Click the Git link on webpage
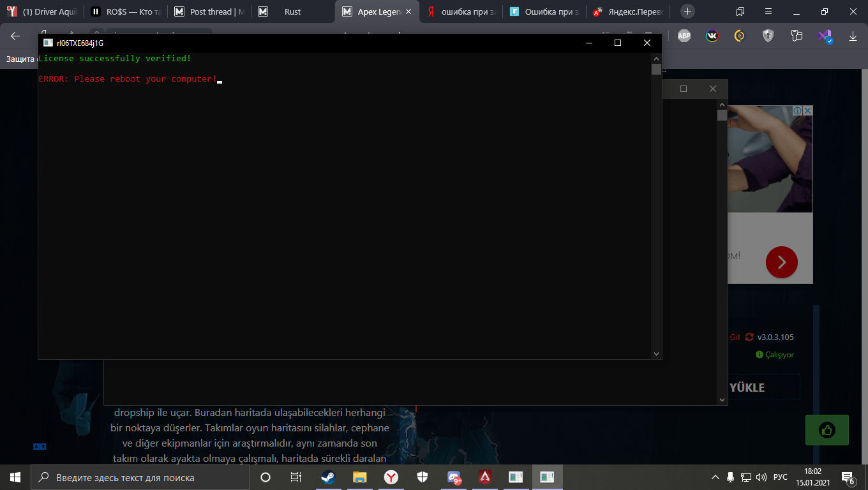The height and width of the screenshot is (490, 868). point(735,337)
